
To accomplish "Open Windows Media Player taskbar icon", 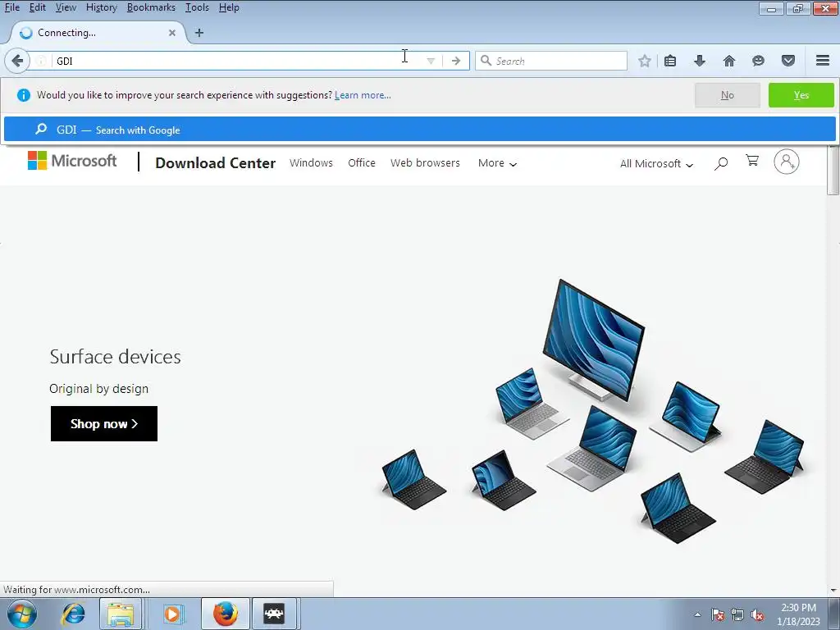I will click(x=172, y=614).
